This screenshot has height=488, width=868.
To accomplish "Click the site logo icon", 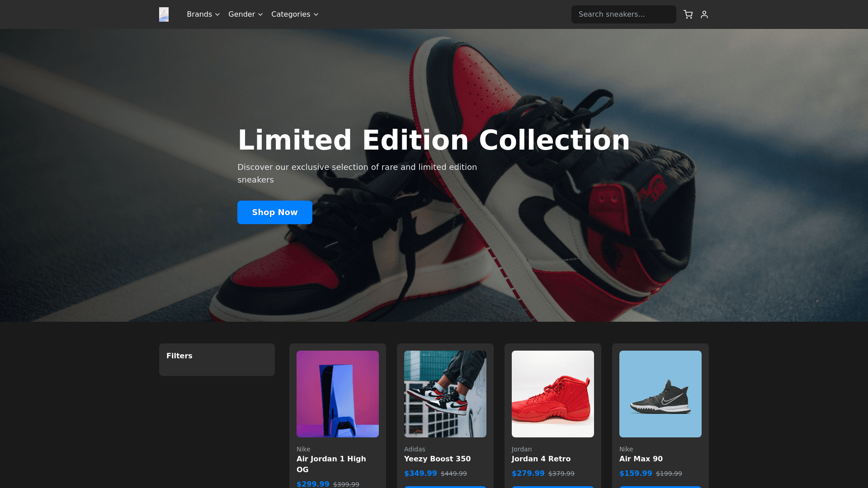I will click(x=164, y=14).
